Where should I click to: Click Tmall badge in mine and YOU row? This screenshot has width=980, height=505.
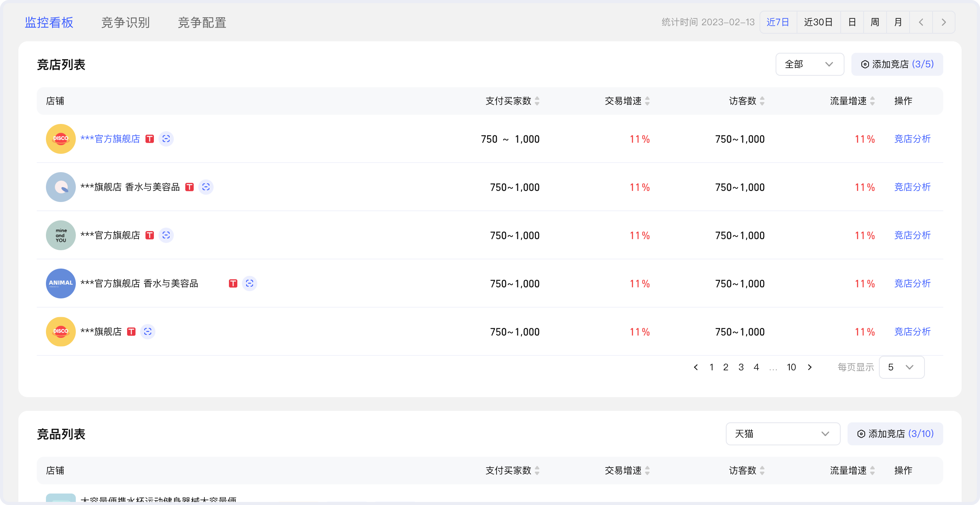click(x=150, y=235)
